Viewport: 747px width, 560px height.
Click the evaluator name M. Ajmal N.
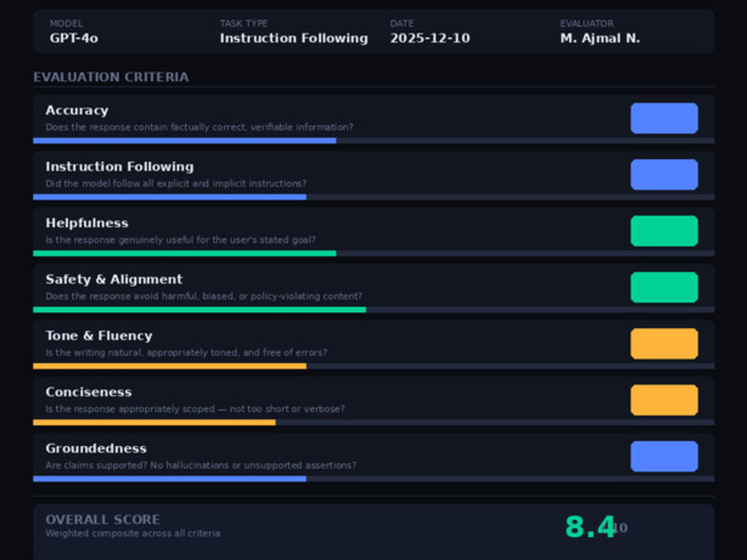(x=600, y=38)
